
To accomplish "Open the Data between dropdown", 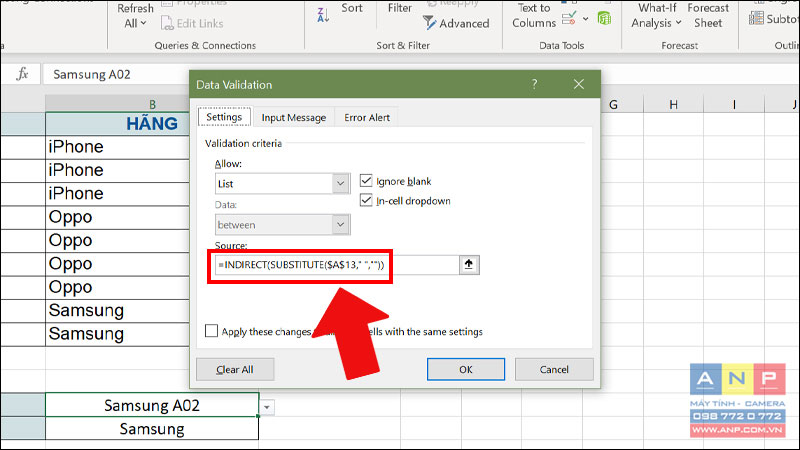I will pos(341,224).
